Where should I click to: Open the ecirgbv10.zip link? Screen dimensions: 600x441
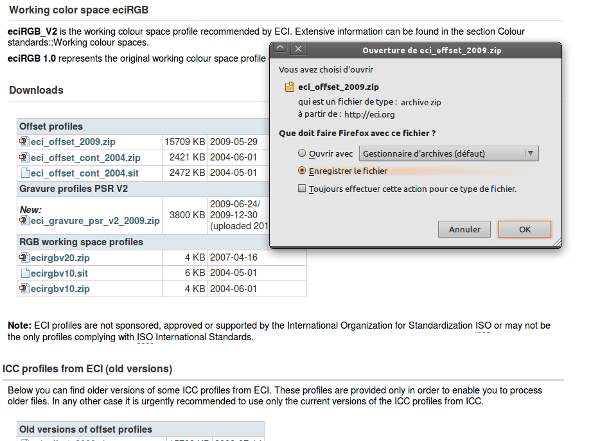pos(60,289)
